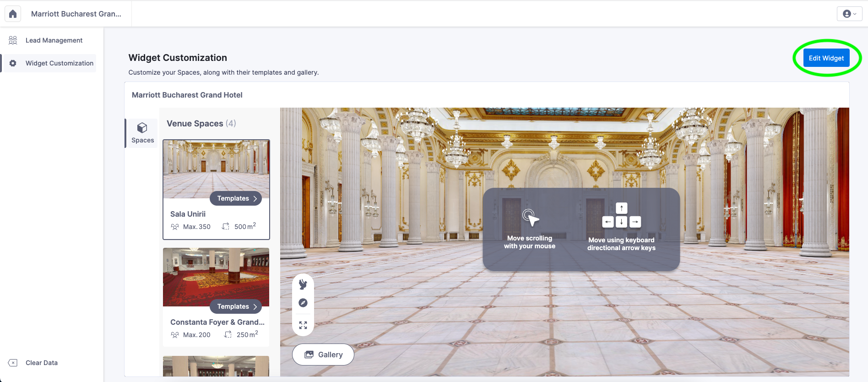
Task: Click the Gallery image icon
Action: (x=309, y=355)
